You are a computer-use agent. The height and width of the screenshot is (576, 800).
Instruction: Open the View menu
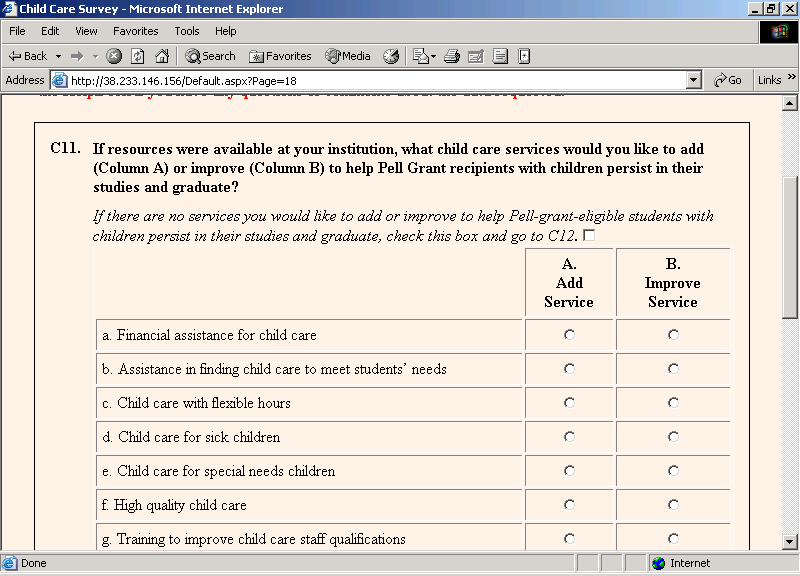[86, 31]
